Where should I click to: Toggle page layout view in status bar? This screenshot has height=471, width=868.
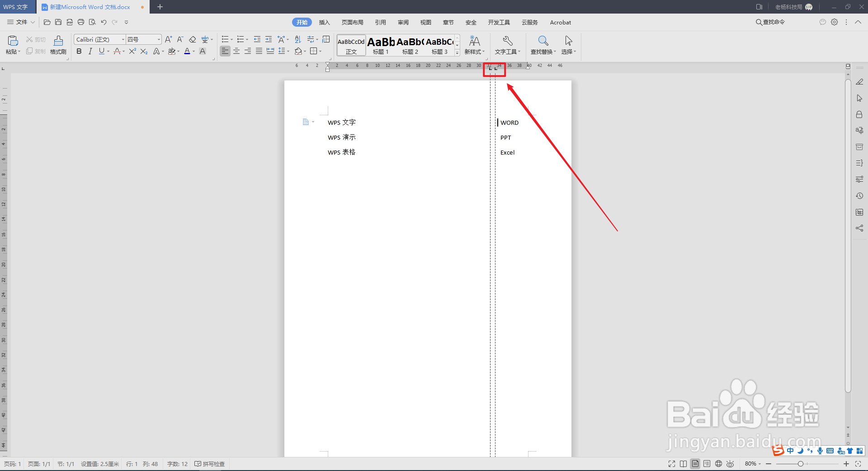[695, 464]
